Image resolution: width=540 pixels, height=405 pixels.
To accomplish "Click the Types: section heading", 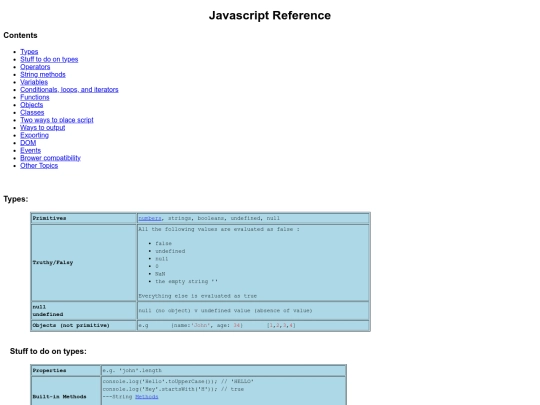I will pos(16,199).
